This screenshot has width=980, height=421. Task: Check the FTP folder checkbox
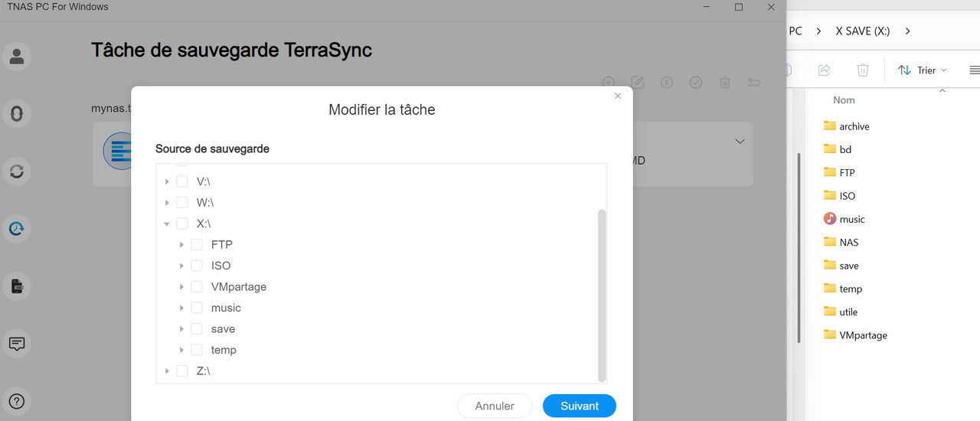pos(197,245)
